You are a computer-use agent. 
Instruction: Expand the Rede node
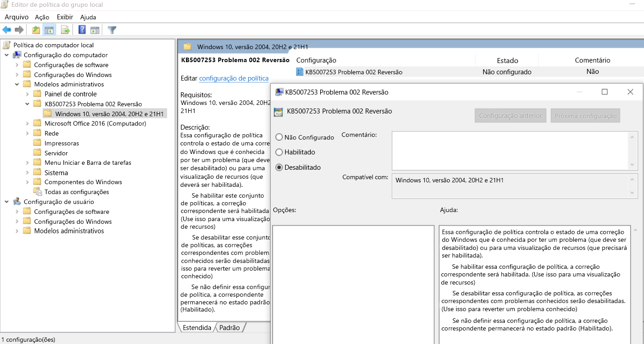(x=27, y=133)
